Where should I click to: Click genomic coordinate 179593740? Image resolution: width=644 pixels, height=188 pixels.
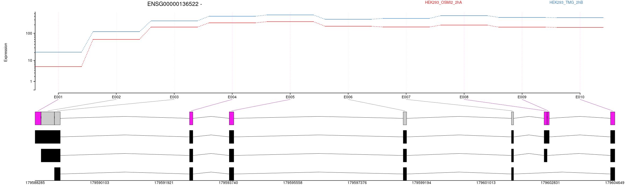click(228, 183)
